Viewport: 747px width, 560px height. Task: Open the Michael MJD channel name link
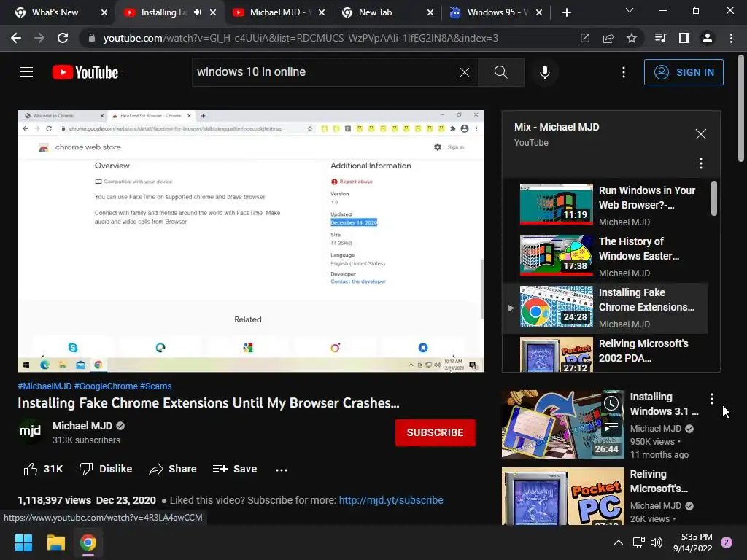(82, 426)
